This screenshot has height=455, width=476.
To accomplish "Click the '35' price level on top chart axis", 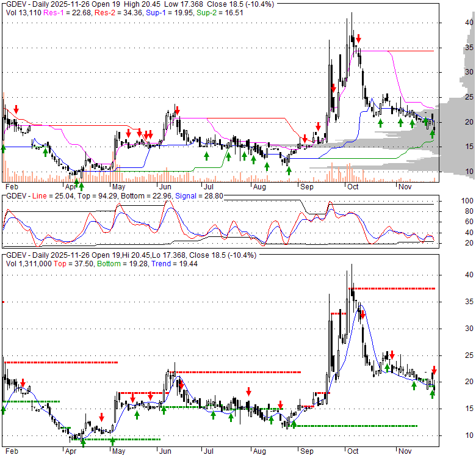I will [x=469, y=48].
